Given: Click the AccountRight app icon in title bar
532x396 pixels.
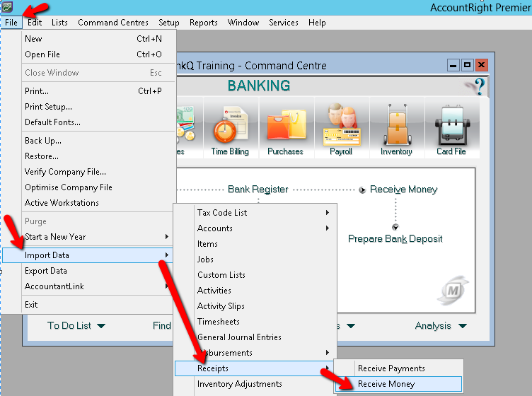Looking at the screenshot, I should click(x=7, y=7).
